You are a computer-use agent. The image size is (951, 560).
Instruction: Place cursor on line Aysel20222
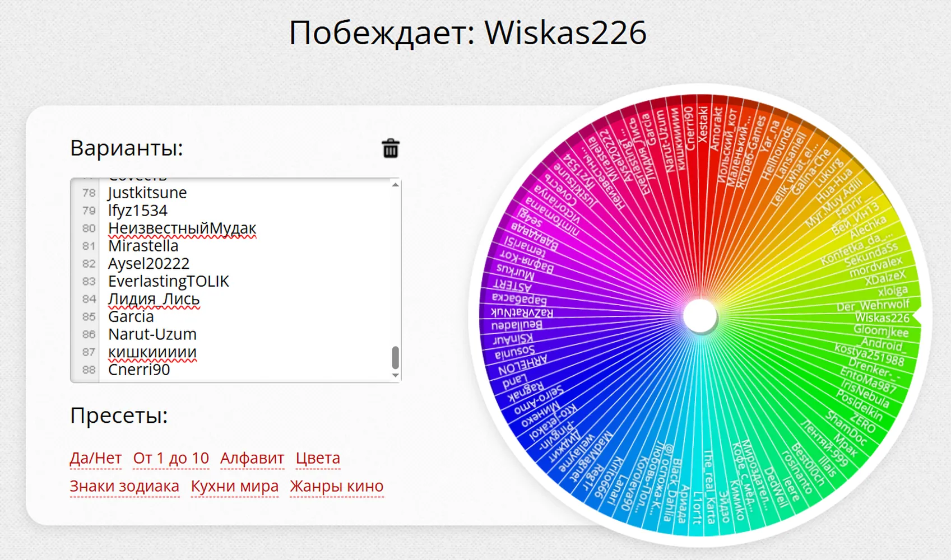click(x=149, y=264)
